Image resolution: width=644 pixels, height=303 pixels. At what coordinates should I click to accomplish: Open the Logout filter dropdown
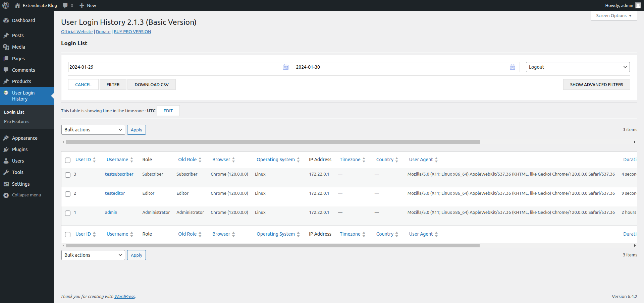click(x=577, y=67)
